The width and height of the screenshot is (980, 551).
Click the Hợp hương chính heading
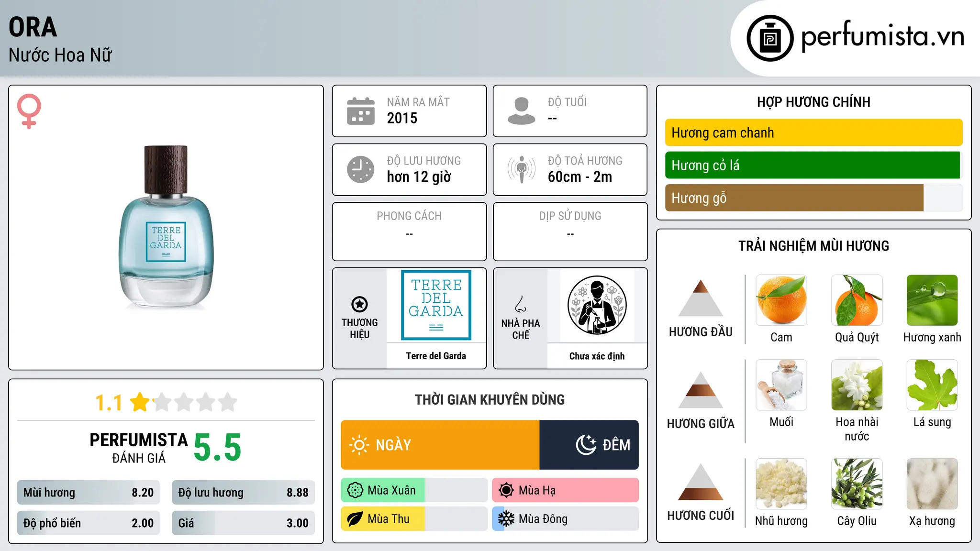pos(813,102)
